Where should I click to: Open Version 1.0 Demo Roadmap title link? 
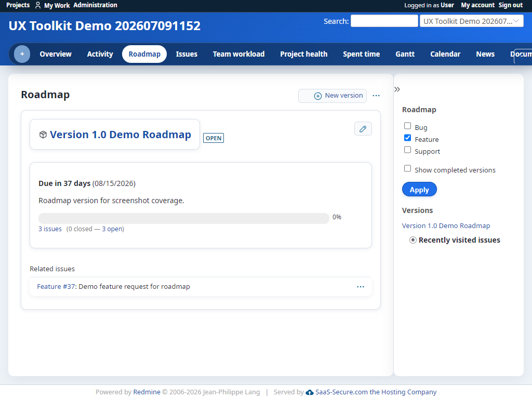(121, 135)
